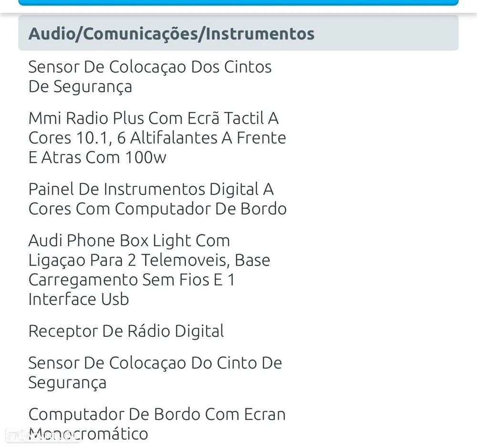Screen dimensions: 477x448
Task: Collapse the Audio/Comunicações/Instrumentos section header
Action: click(238, 33)
